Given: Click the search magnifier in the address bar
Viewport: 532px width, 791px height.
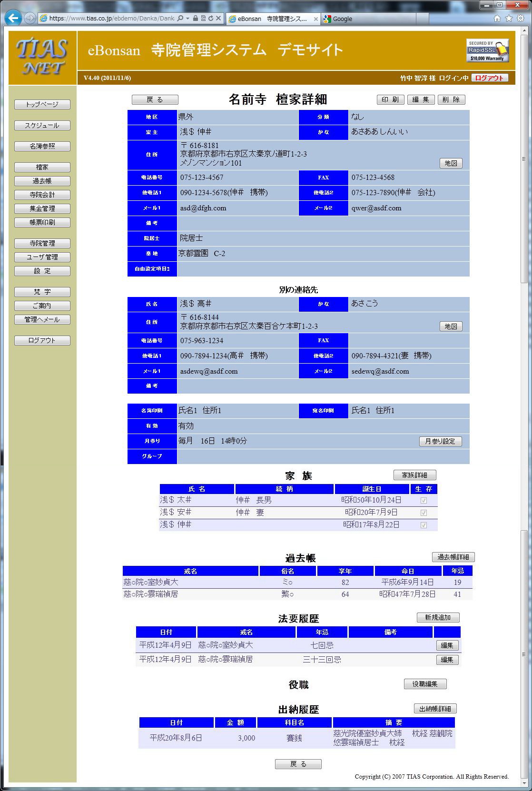Looking at the screenshot, I should point(180,19).
